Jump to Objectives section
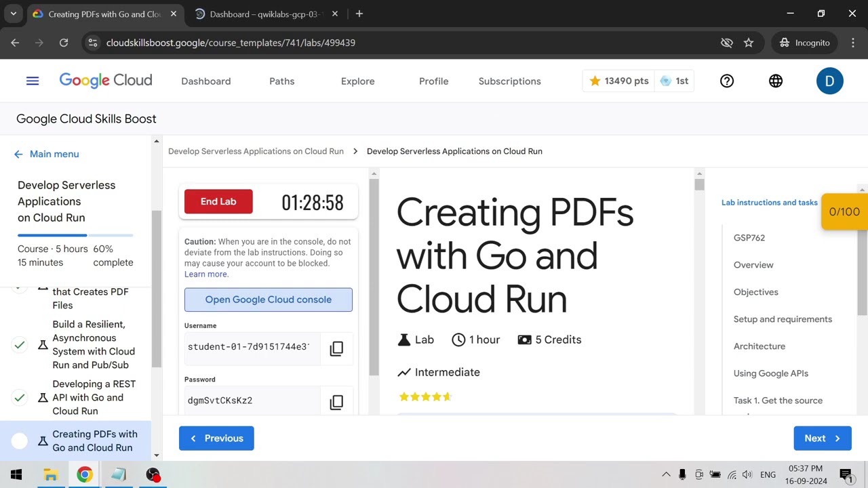The height and width of the screenshot is (488, 868). coord(756,292)
